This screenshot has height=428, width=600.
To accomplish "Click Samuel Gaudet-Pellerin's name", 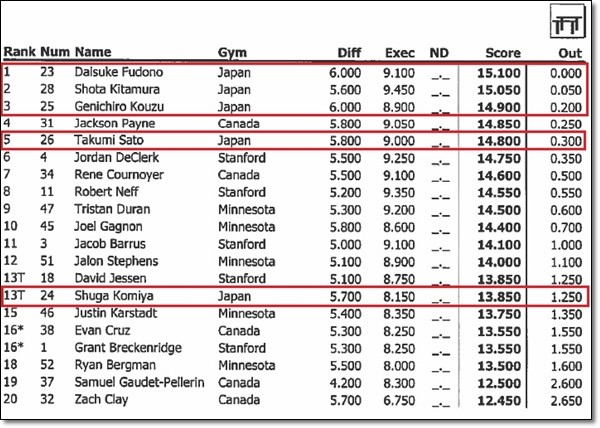I will 139,382.
